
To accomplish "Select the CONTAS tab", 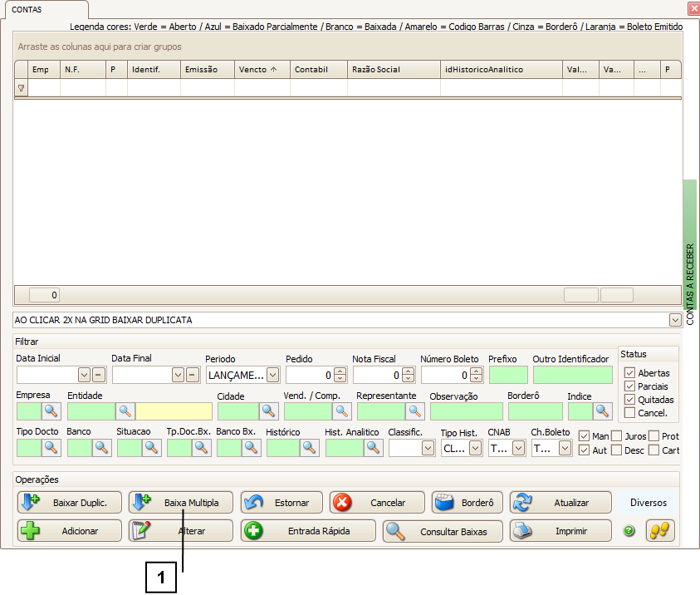I will [x=27, y=9].
